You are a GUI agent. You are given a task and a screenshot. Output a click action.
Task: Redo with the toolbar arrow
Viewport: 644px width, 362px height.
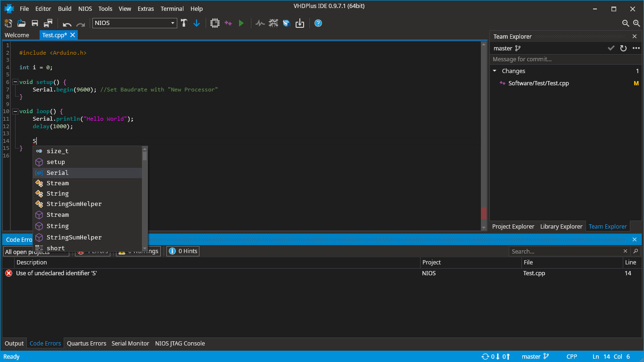tap(81, 24)
